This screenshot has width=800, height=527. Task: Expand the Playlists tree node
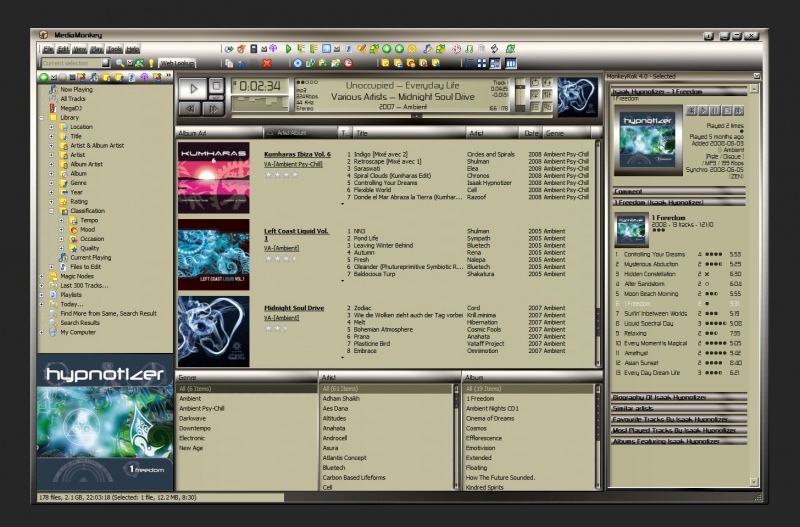41,295
